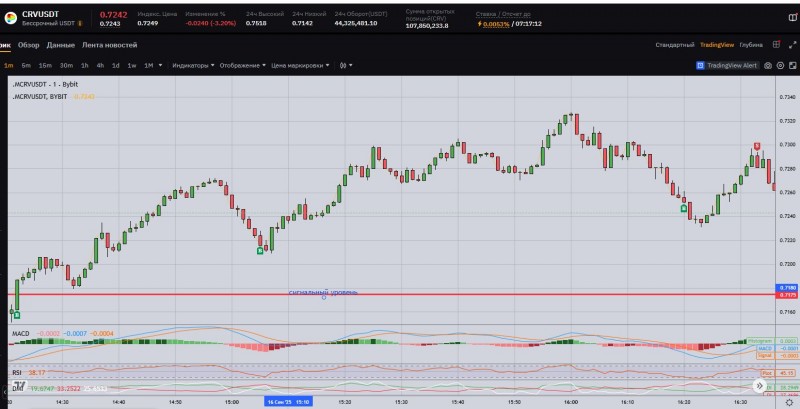The height and width of the screenshot is (409, 800).
Task: Open the CRVUSDT pair selector
Action: coord(41,14)
